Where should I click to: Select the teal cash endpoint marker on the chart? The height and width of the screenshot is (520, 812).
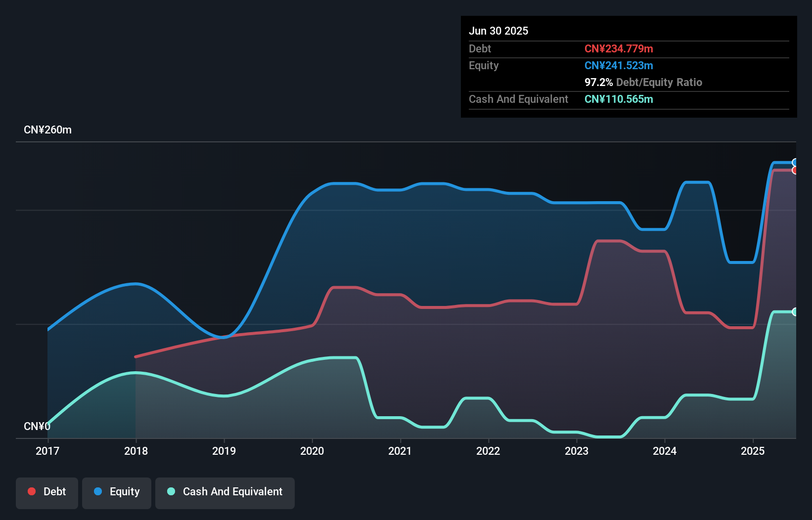click(795, 312)
